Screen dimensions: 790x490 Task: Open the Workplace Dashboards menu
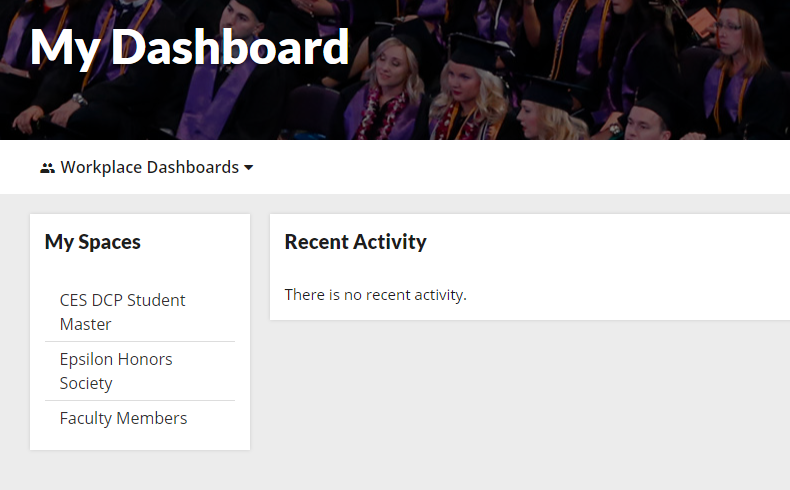coord(147,167)
